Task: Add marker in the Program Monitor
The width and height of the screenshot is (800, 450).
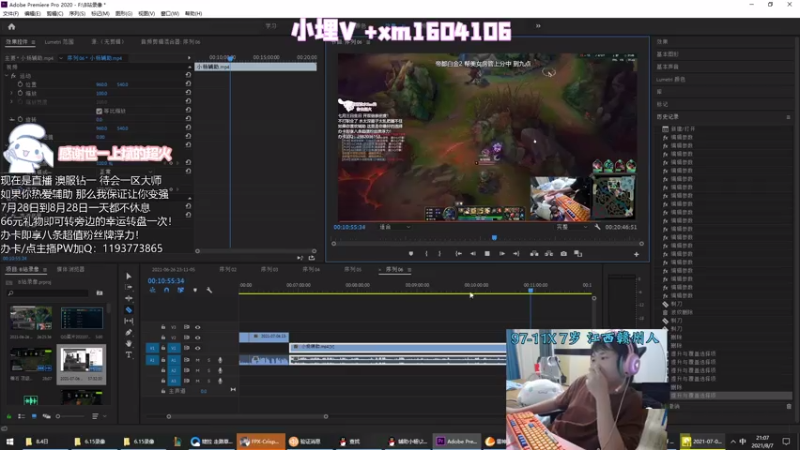Action: pos(411,254)
